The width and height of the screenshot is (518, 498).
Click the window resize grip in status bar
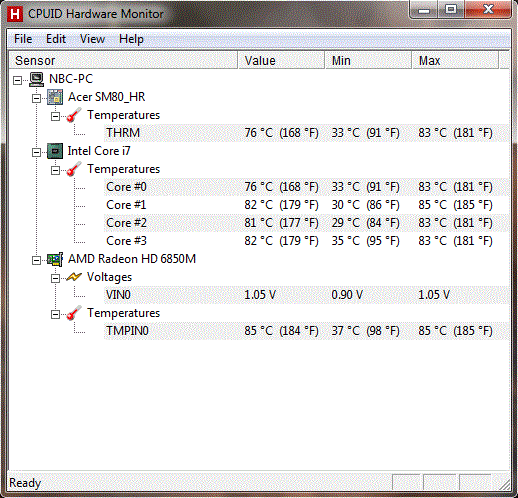pos(505,485)
